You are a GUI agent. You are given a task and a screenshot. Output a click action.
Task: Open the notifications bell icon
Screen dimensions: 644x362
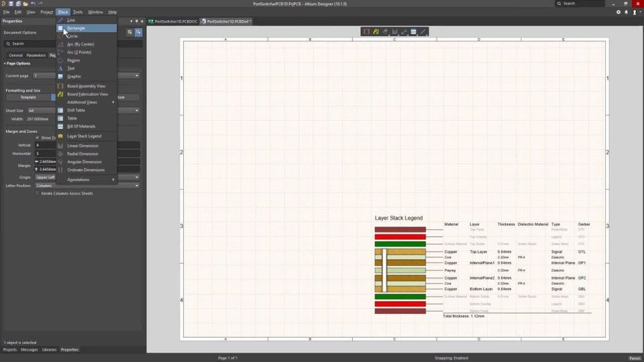[x=627, y=12]
